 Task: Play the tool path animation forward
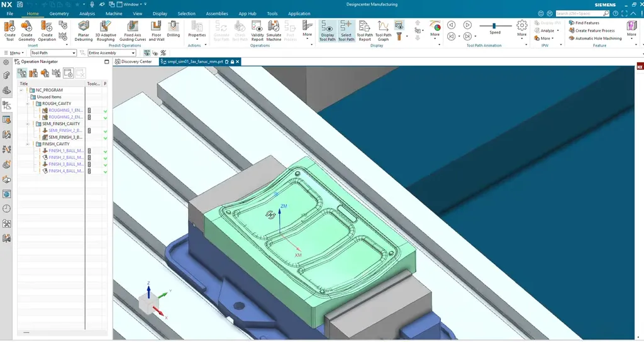467,25
